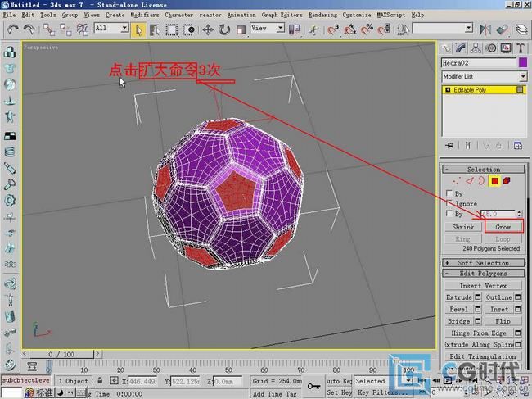Activate the Select Object arrow tool
Viewport: 532px width, 399px height.
click(x=139, y=29)
